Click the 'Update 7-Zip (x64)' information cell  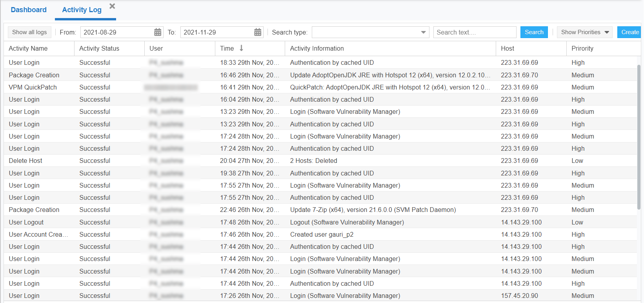coord(373,210)
